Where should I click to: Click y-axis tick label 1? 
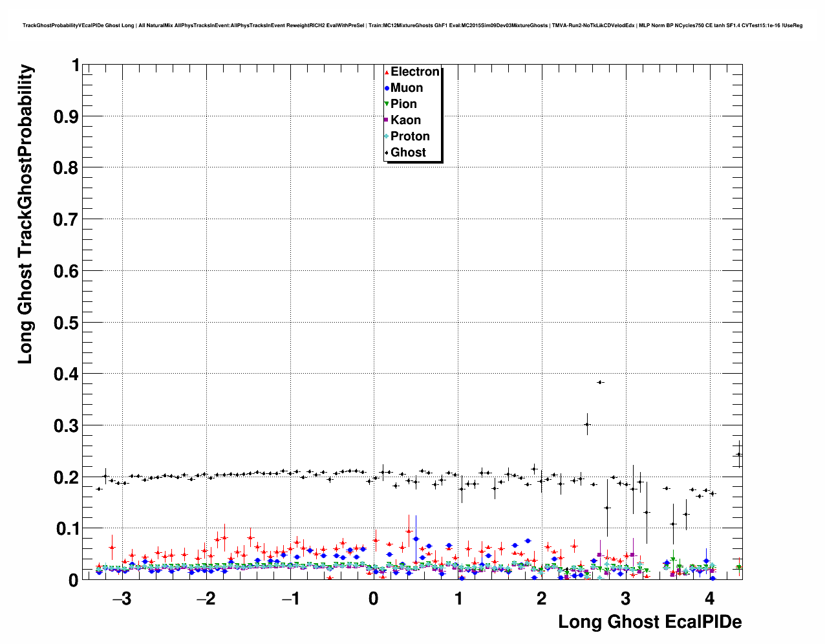pyautogui.click(x=76, y=65)
